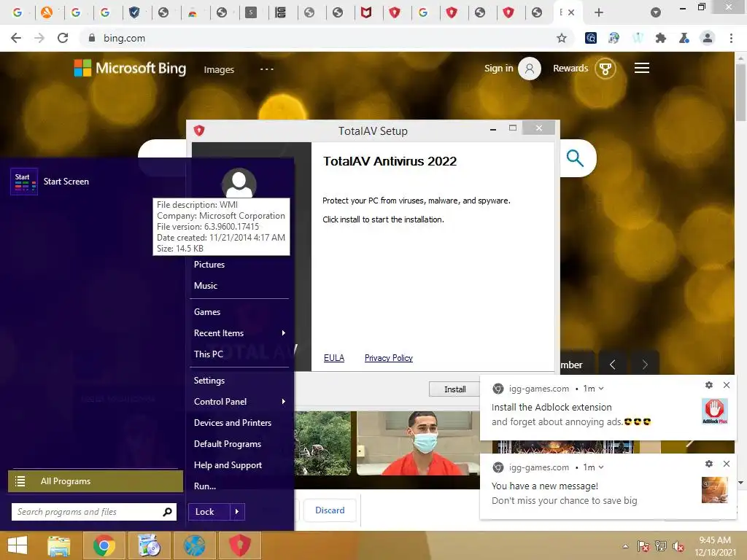Switch to the orange Avast browser tab
747x560 pixels.
click(47, 12)
